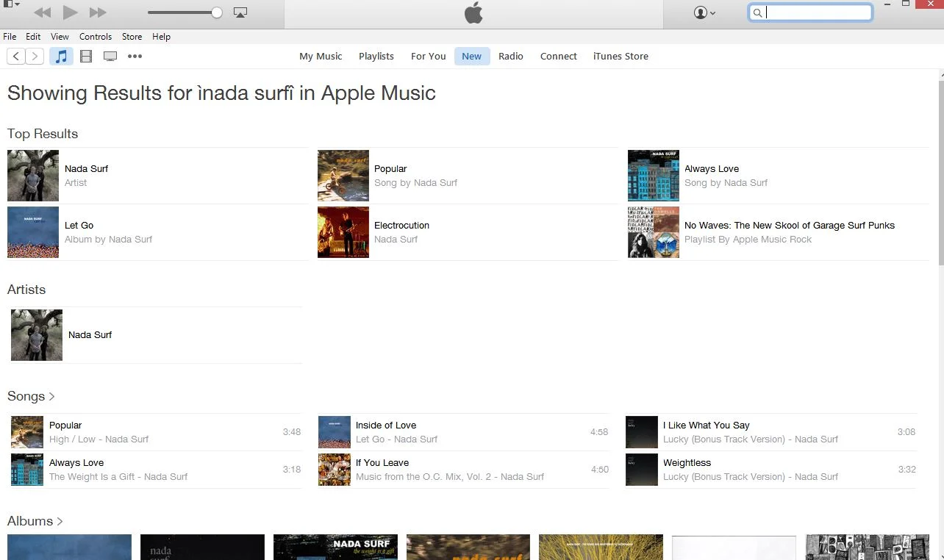The width and height of the screenshot is (944, 560).
Task: Select the Music note library icon
Action: (x=62, y=56)
